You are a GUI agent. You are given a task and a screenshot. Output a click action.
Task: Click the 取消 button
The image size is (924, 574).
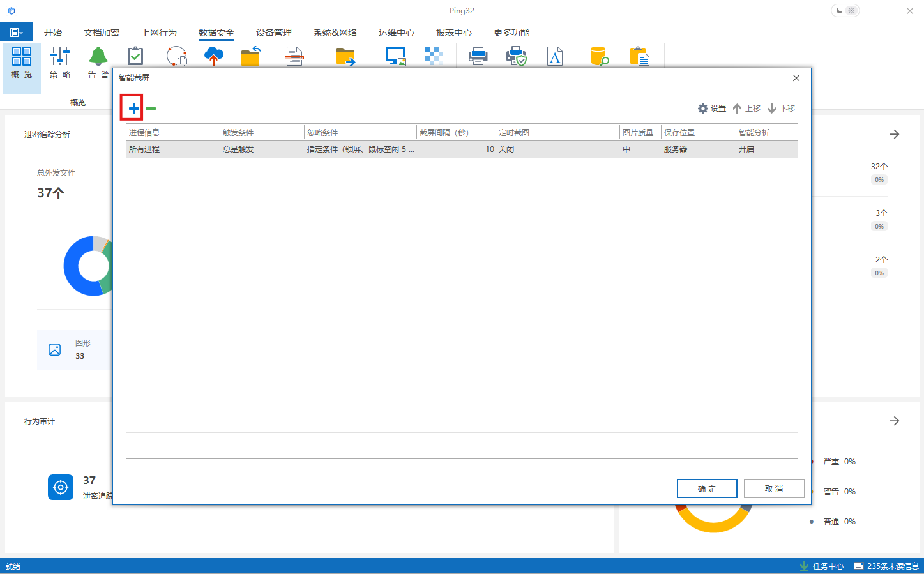[x=774, y=488]
